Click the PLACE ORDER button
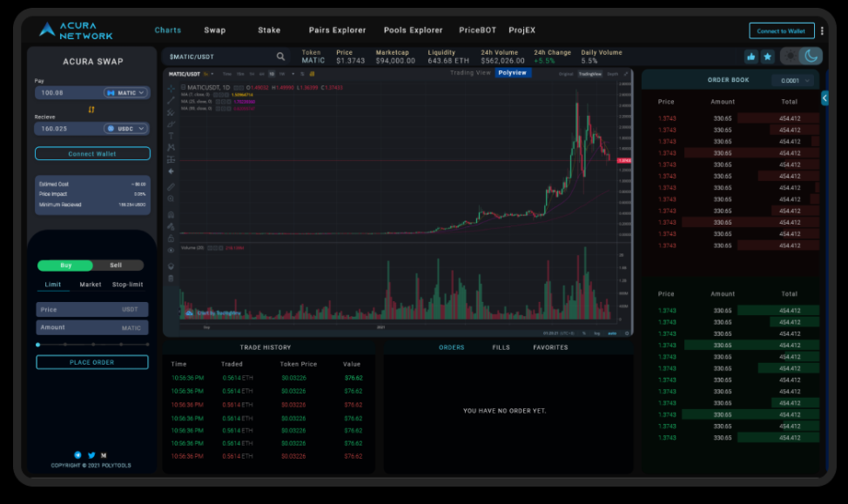Image resolution: width=848 pixels, height=504 pixels. tap(92, 362)
